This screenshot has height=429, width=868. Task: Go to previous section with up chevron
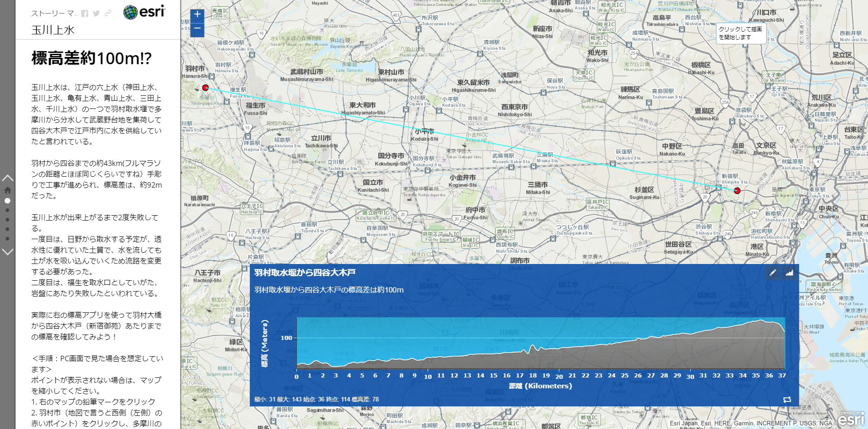(x=8, y=178)
